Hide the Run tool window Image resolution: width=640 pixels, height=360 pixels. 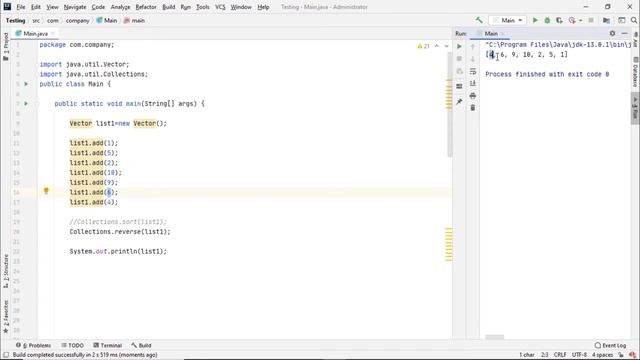click(624, 33)
